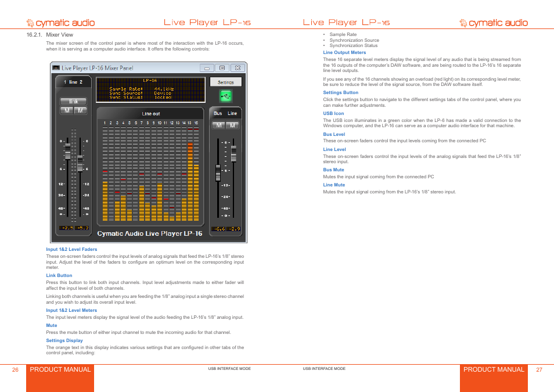Open the Settings button in the Mixer Panel
This screenshot has height=392, width=554.
(x=226, y=82)
